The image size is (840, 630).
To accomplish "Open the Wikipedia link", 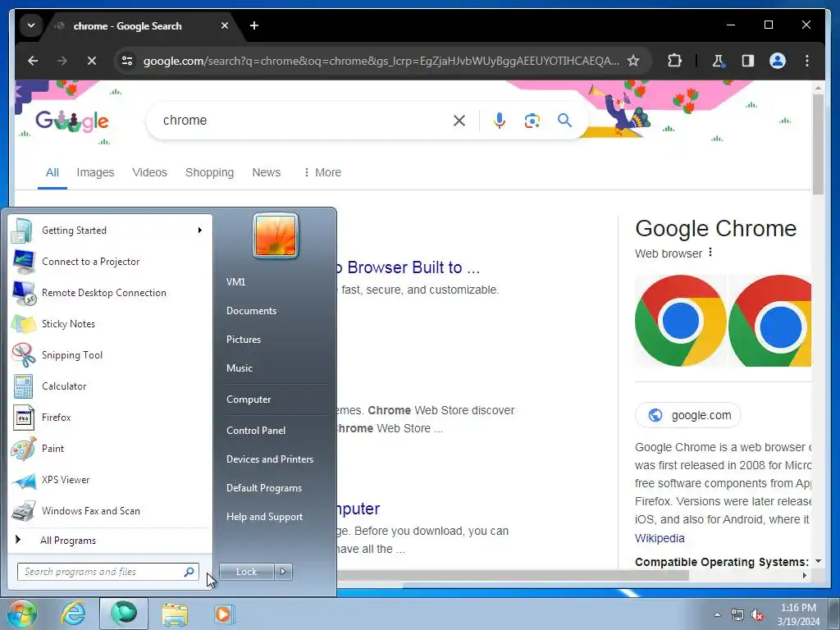I will (x=660, y=538).
